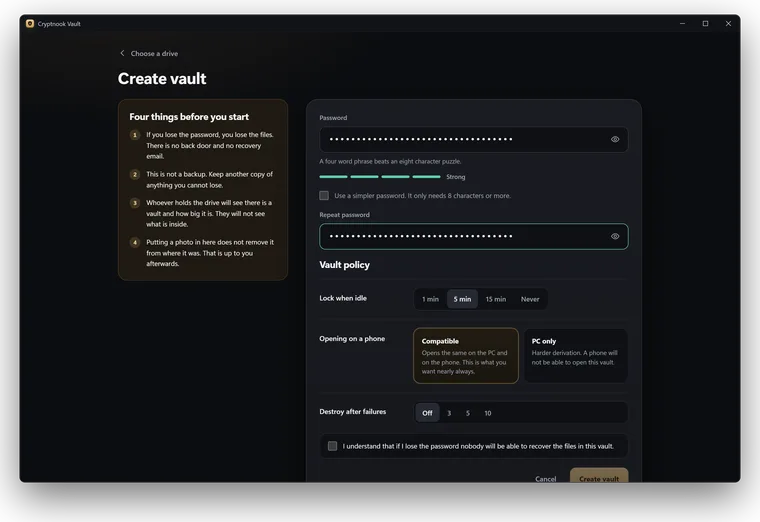Set idle lock to 1 min
Screen dimensions: 760x522
(x=430, y=299)
